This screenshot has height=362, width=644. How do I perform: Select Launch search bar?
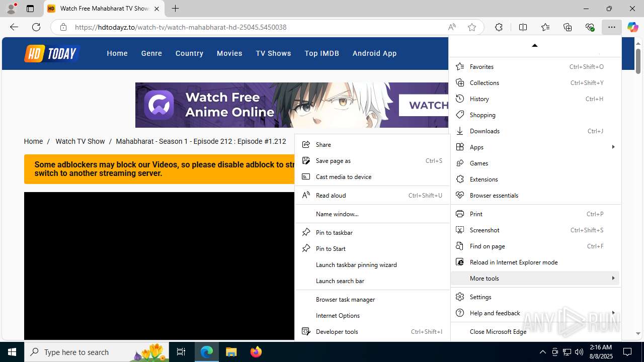[372, 281]
